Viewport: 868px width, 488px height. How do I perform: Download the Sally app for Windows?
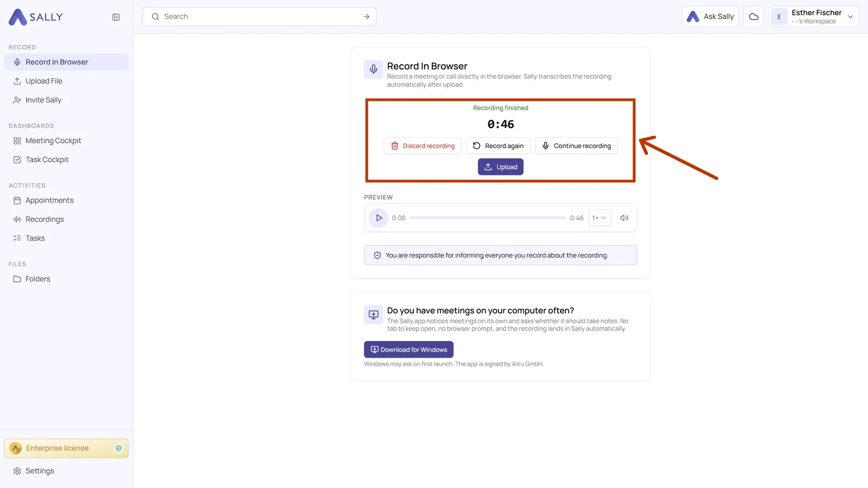click(x=409, y=350)
